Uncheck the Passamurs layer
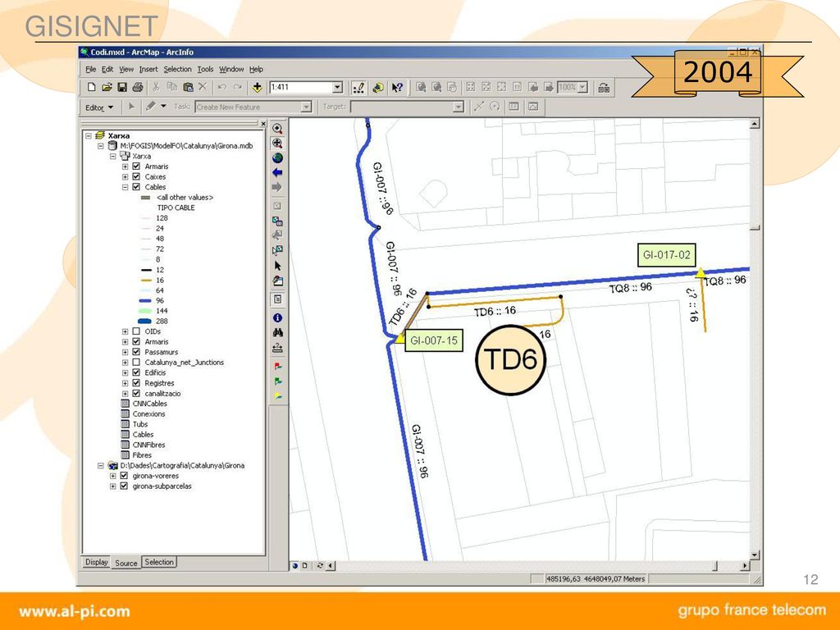840x630 pixels. point(136,352)
